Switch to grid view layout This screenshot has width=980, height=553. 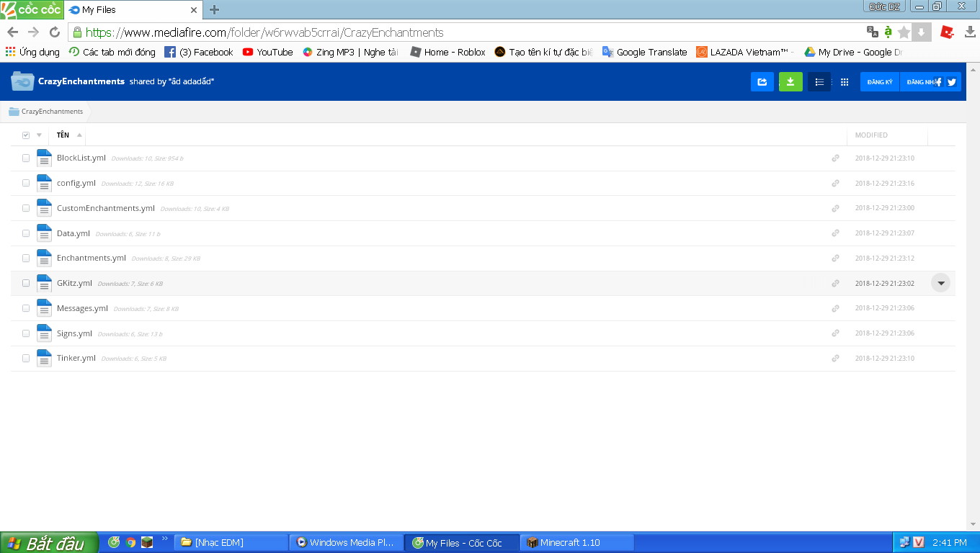(x=845, y=82)
